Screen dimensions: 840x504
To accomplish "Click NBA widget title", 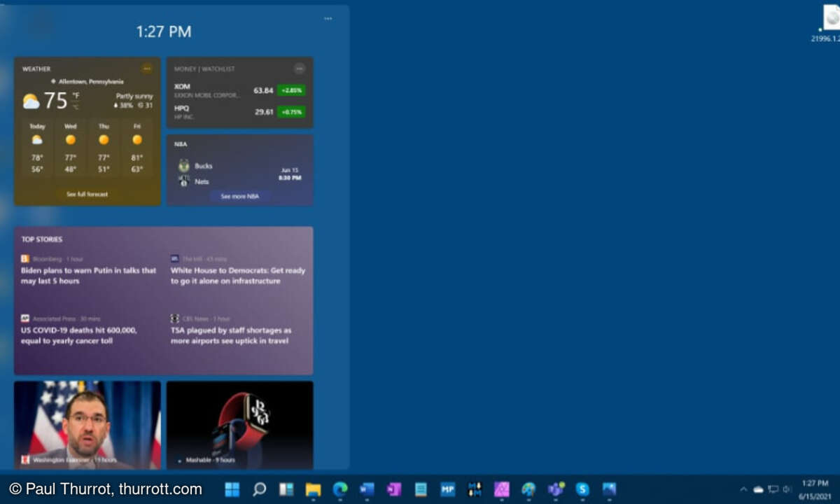I will tap(181, 144).
